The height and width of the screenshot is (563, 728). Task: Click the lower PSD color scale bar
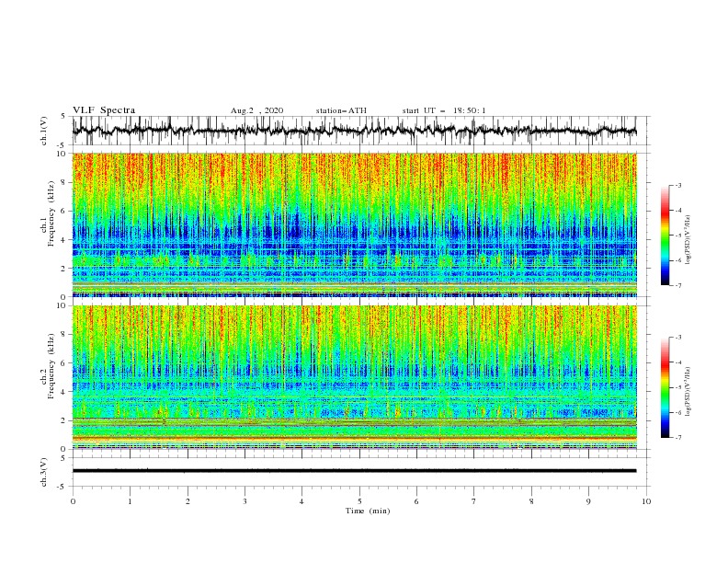click(665, 387)
